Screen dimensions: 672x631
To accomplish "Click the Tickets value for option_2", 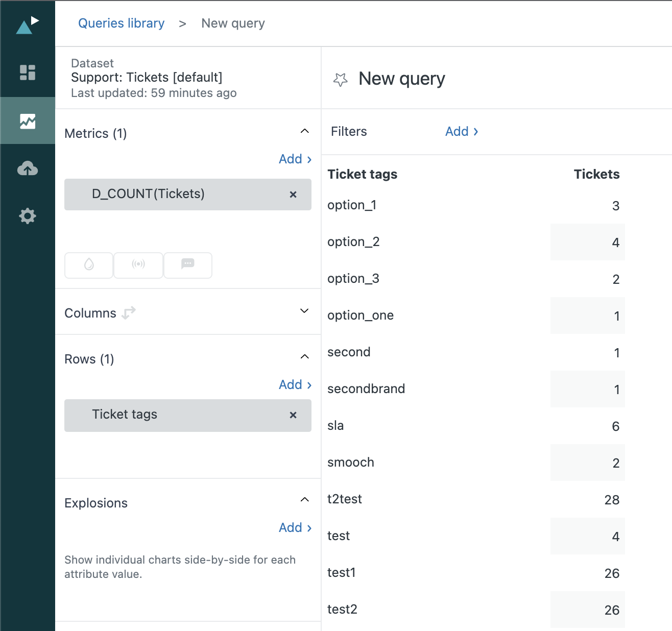I will (616, 242).
